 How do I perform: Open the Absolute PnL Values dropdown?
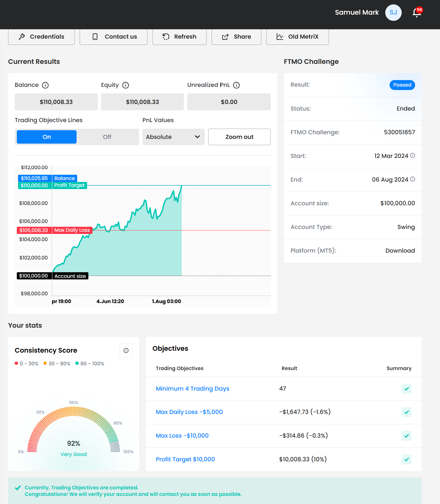tap(173, 137)
